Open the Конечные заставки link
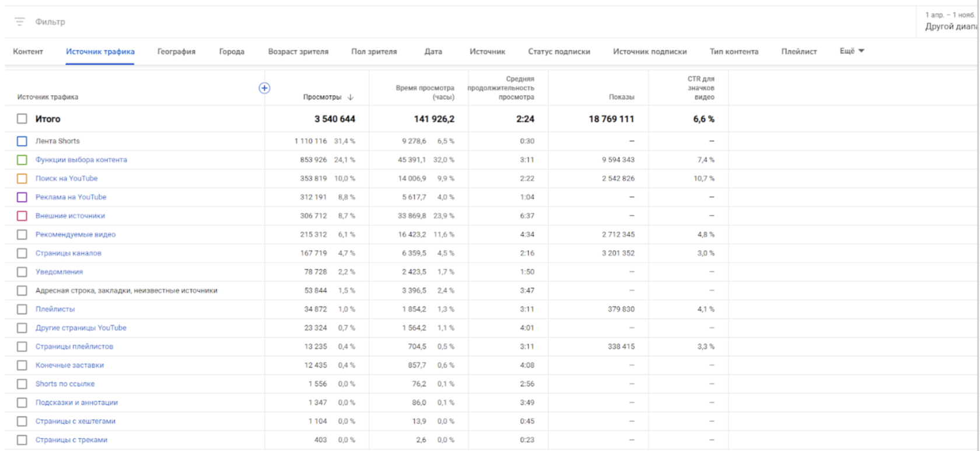This screenshot has width=980, height=451. coord(69,365)
